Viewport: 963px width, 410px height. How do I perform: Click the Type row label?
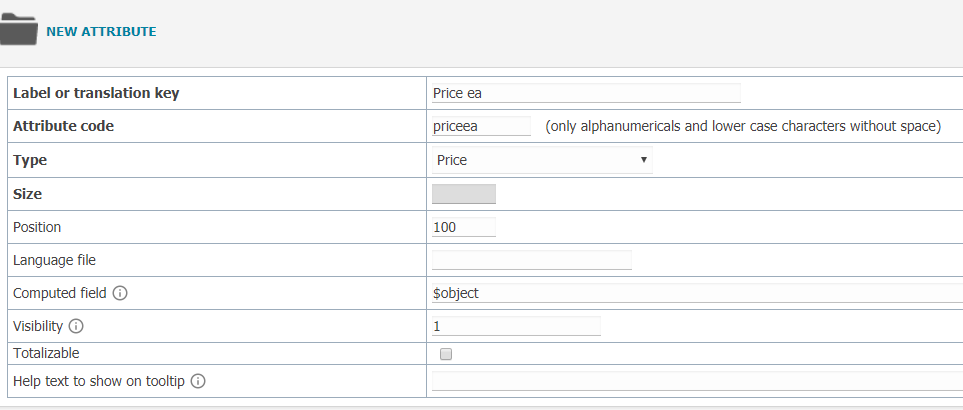(x=30, y=160)
